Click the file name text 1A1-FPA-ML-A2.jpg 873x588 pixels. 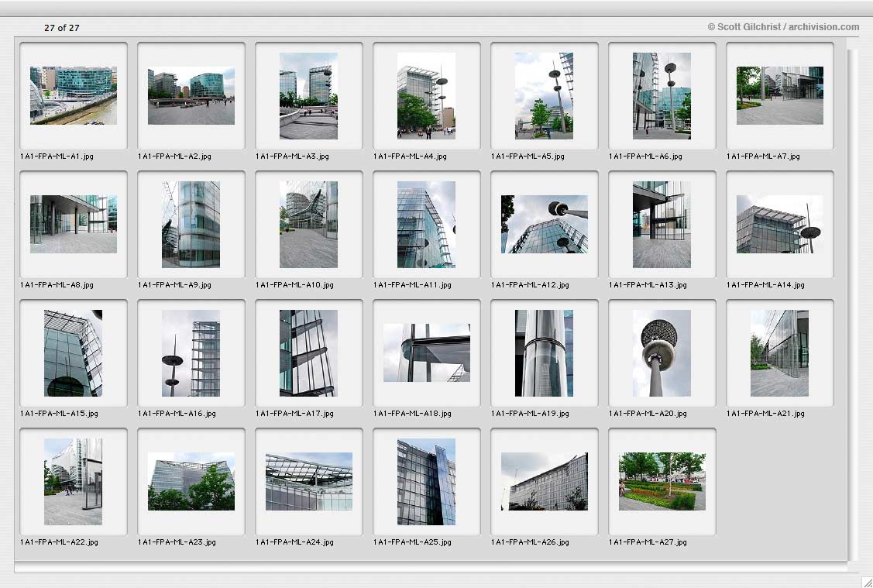click(x=174, y=156)
